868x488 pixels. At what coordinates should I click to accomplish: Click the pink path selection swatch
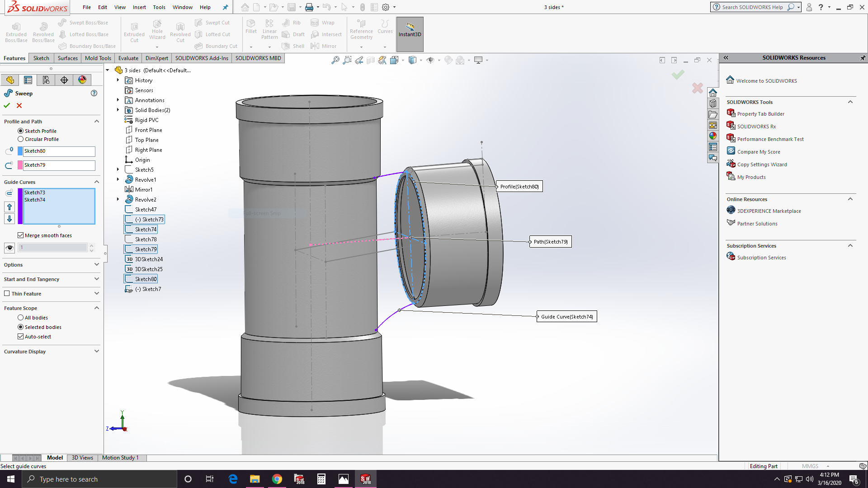(20, 165)
